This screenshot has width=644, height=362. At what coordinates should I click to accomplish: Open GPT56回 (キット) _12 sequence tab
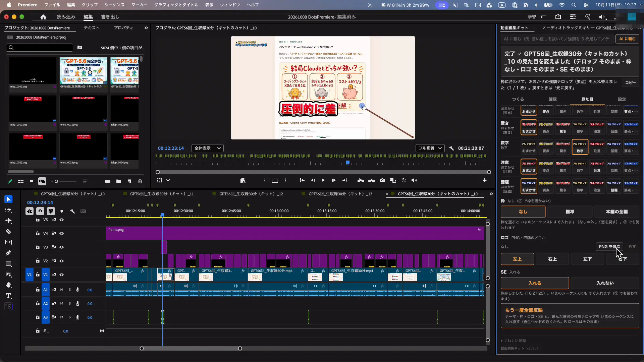pyautogui.click(x=251, y=194)
